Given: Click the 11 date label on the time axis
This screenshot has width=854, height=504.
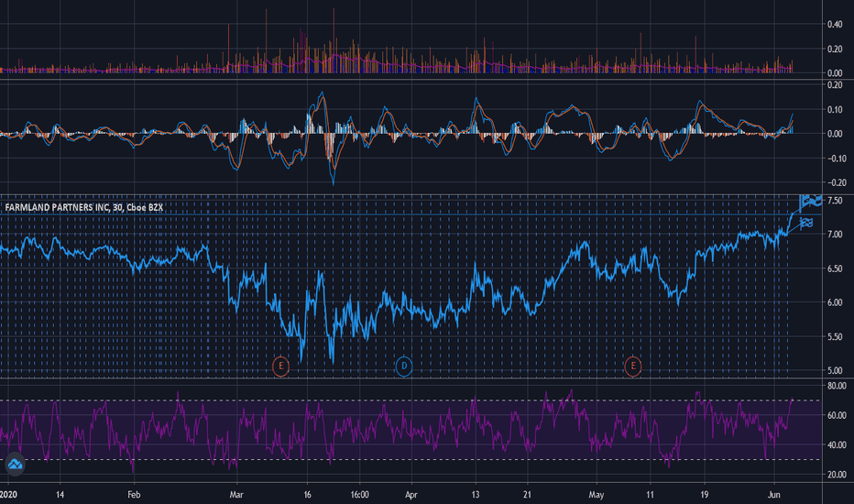Looking at the screenshot, I should pyautogui.click(x=651, y=495).
